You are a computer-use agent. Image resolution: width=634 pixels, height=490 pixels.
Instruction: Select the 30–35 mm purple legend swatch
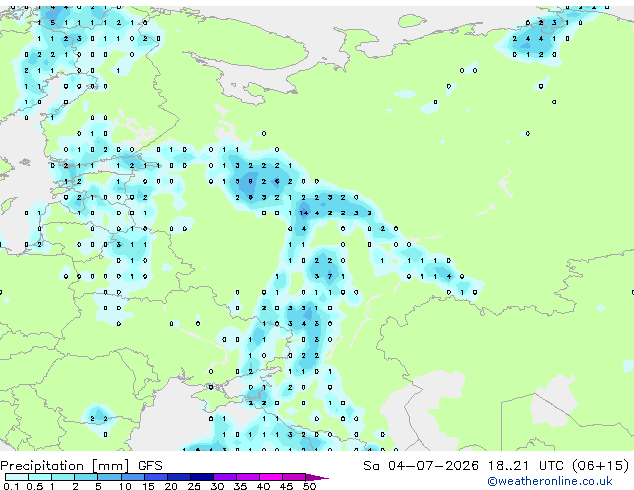click(224, 477)
